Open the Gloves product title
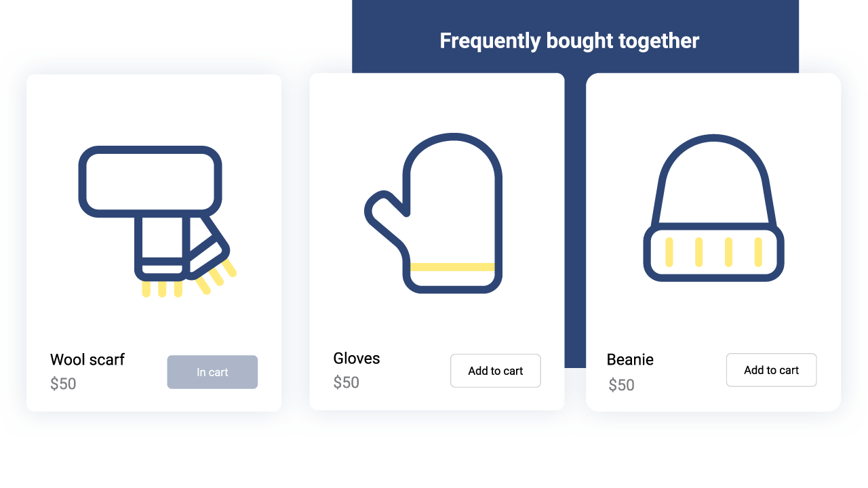Image resolution: width=868 pixels, height=488 pixels. pos(357,358)
